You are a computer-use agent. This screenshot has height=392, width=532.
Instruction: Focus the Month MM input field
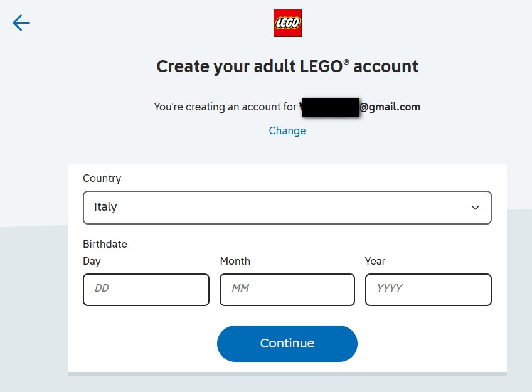click(287, 289)
